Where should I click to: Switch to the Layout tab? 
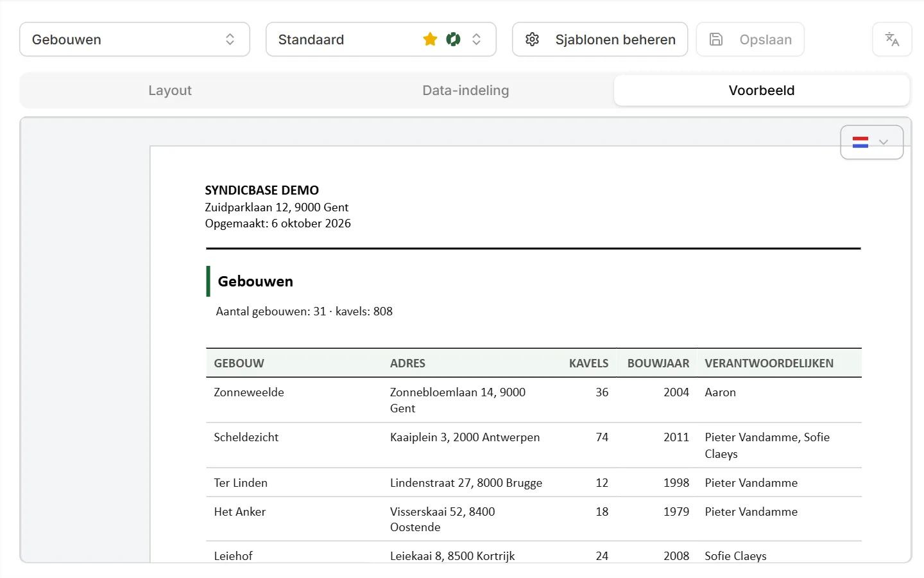pos(170,91)
